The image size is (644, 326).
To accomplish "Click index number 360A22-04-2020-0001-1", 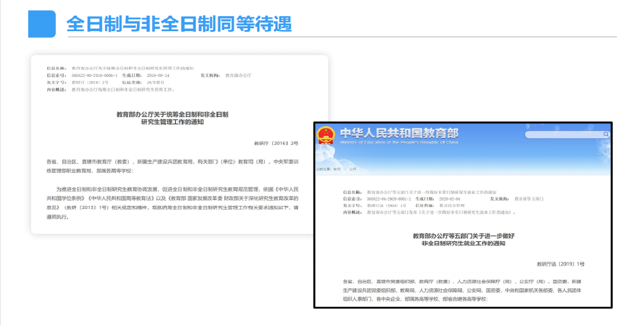I will click(389, 199).
